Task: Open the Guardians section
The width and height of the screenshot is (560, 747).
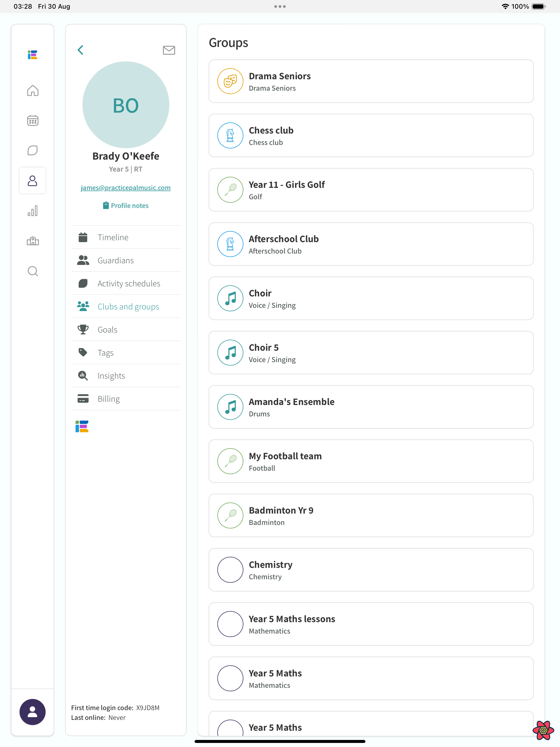Action: point(126,260)
